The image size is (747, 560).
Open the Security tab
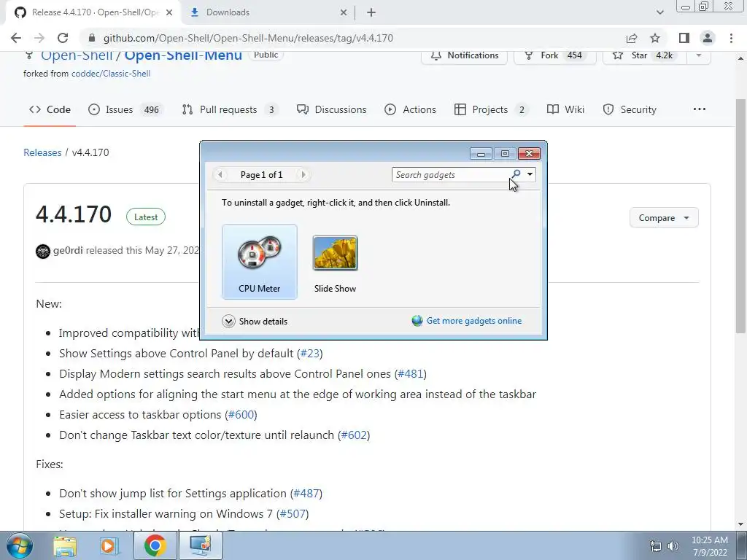630,109
